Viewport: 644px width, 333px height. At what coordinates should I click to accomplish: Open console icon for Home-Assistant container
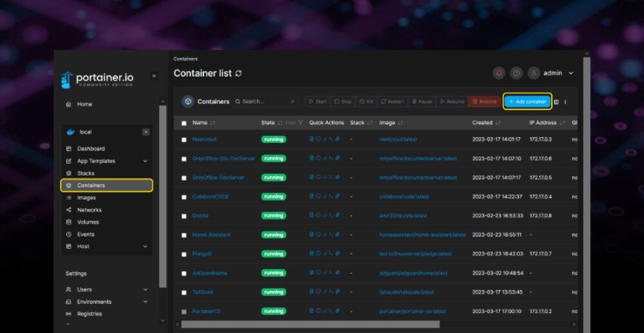point(330,234)
